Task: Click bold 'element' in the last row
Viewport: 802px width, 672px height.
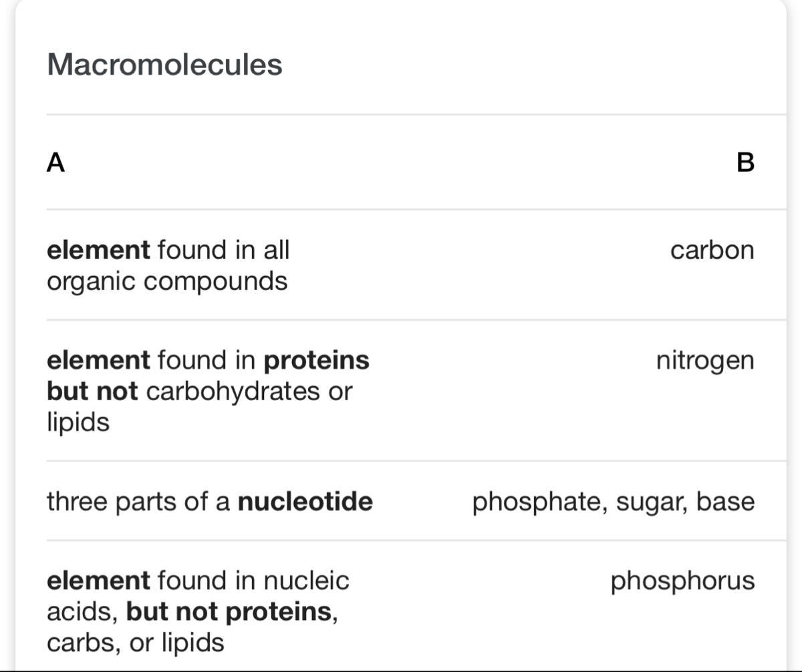Action: 98,580
